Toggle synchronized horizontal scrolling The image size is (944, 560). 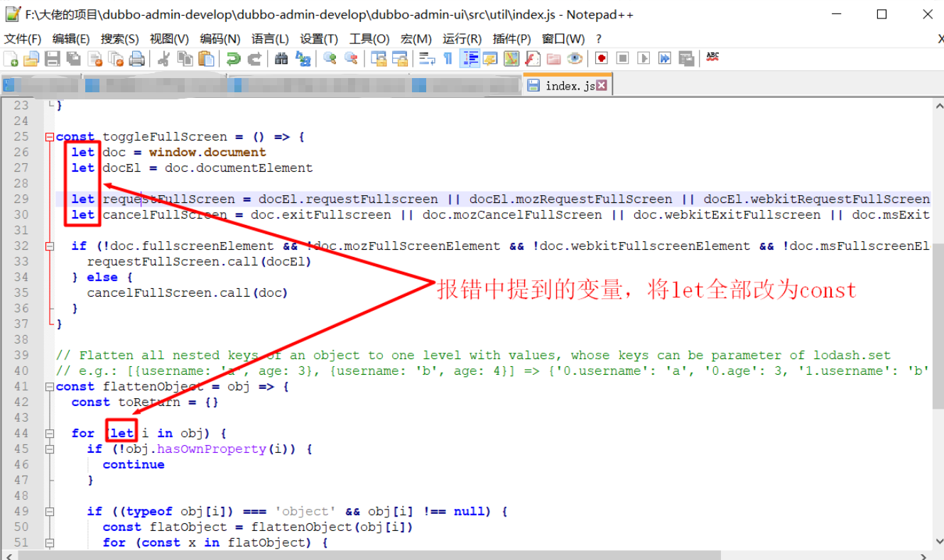tap(399, 58)
